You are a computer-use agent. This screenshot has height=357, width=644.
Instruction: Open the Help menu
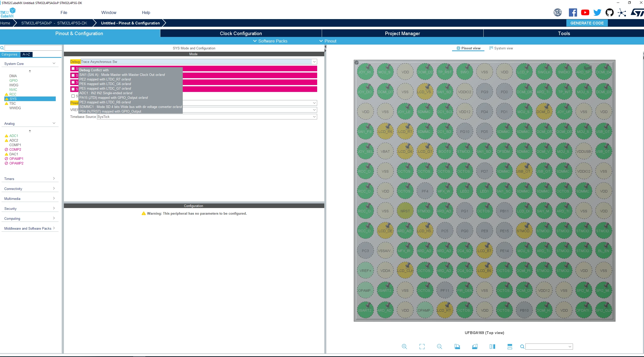click(x=146, y=12)
